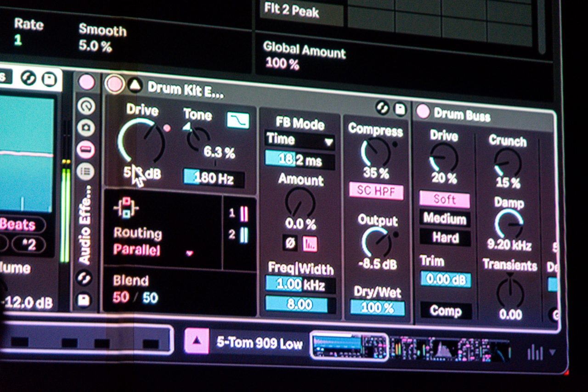The width and height of the screenshot is (588, 392).
Task: Click the Beats warp mode button
Action: [18, 224]
